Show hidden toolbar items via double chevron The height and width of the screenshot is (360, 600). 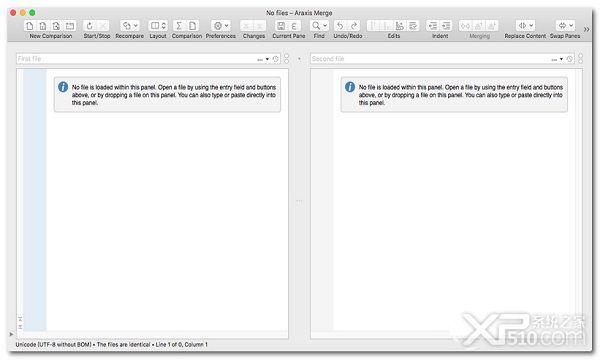[586, 29]
